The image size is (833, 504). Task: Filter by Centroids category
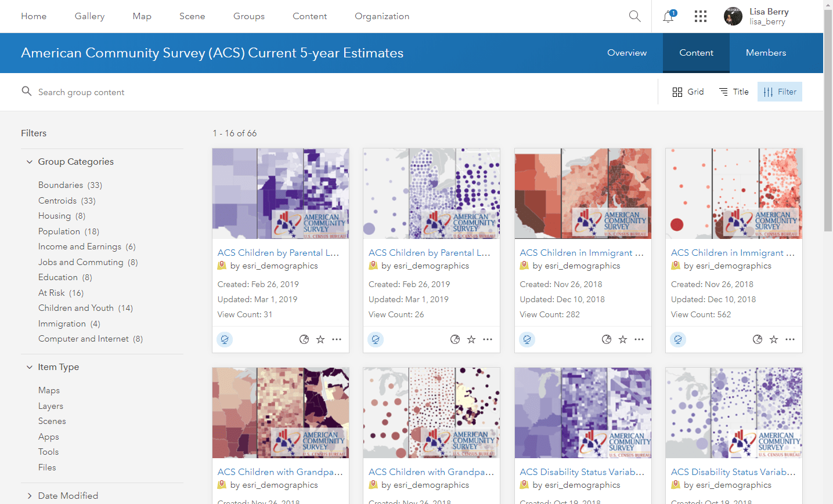67,201
